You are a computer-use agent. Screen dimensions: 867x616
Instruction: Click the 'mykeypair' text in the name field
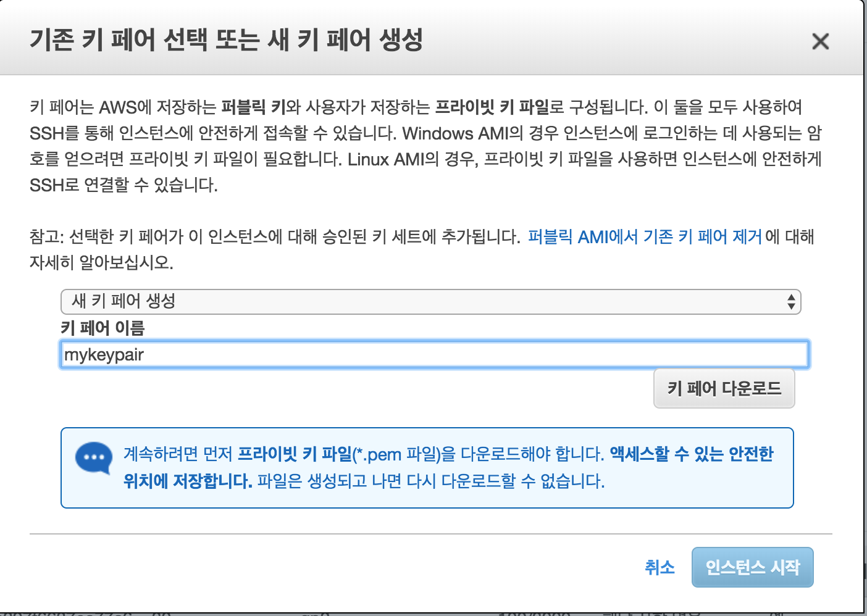(x=104, y=355)
